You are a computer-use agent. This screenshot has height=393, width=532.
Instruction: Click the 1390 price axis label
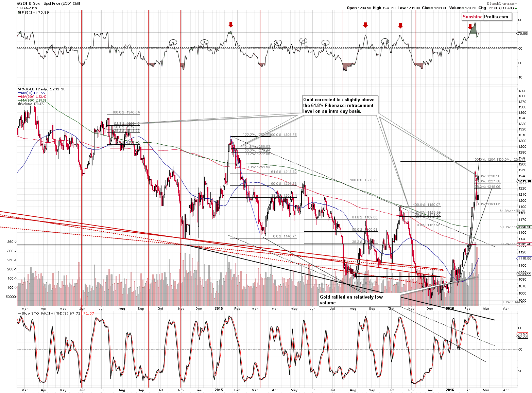(x=522, y=91)
